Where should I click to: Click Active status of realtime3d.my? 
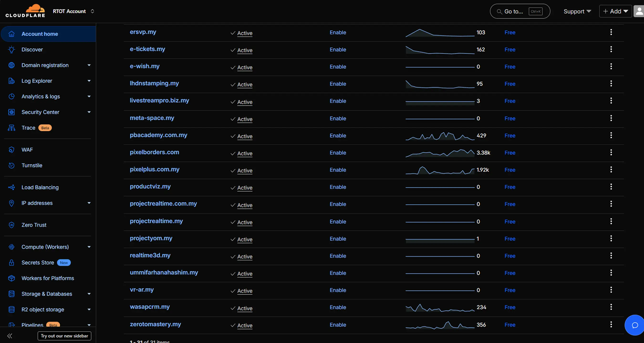[x=244, y=257]
